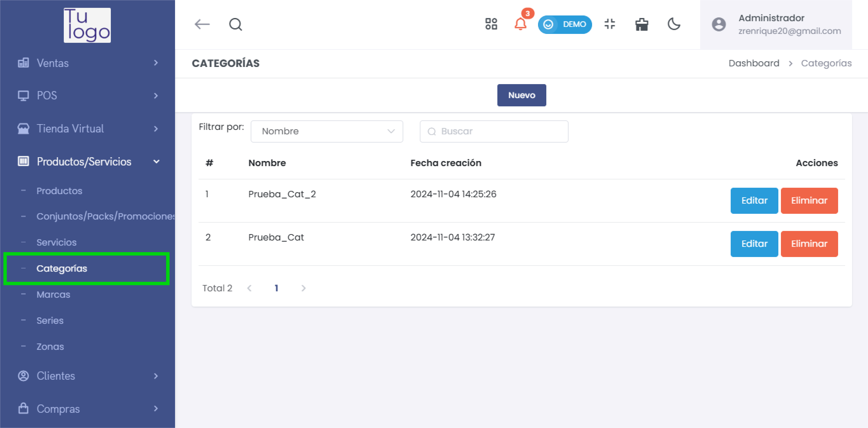This screenshot has height=428, width=868.
Task: Click the gift box icon in header
Action: 641,24
